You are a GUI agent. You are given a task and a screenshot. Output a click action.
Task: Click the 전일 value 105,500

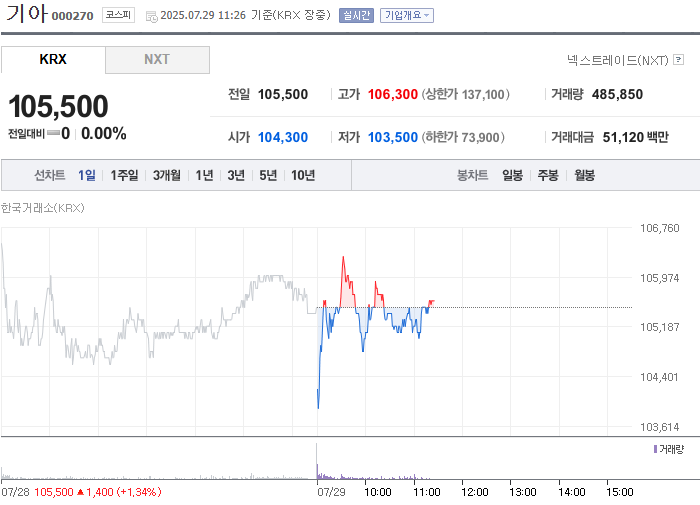click(x=283, y=94)
